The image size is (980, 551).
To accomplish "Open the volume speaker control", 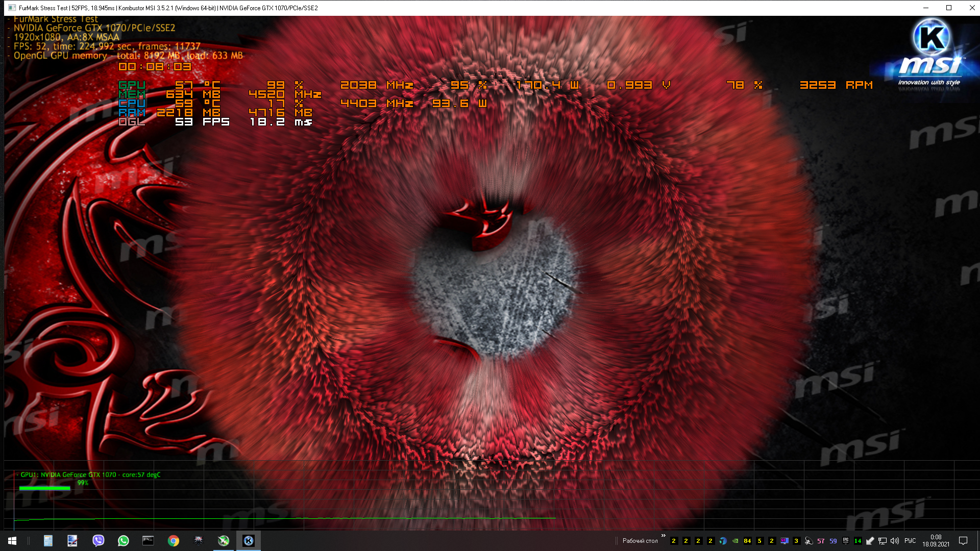I will [x=894, y=541].
